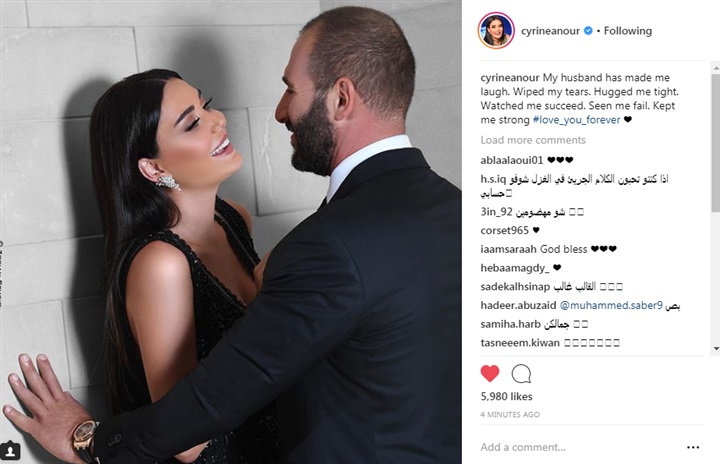Open the #love_you_forever hashtag
Screen dimensions: 720x464
576,120
